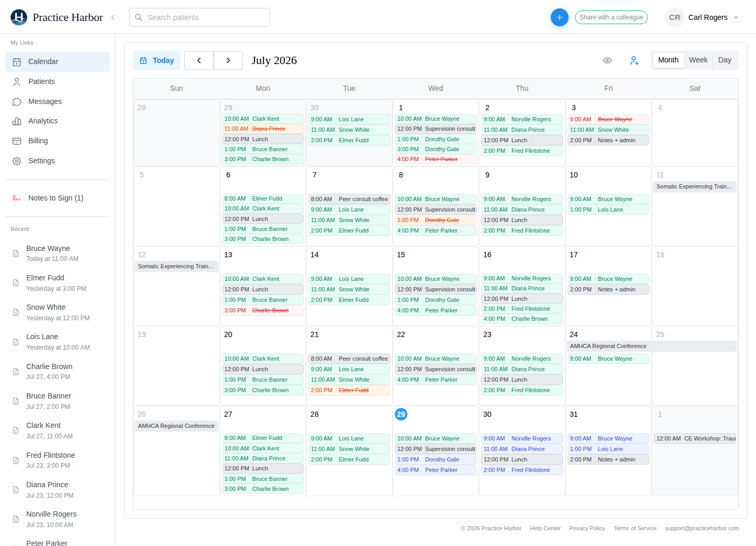Open Charlie Brown 4:00 PM appointment July 16

(522, 319)
